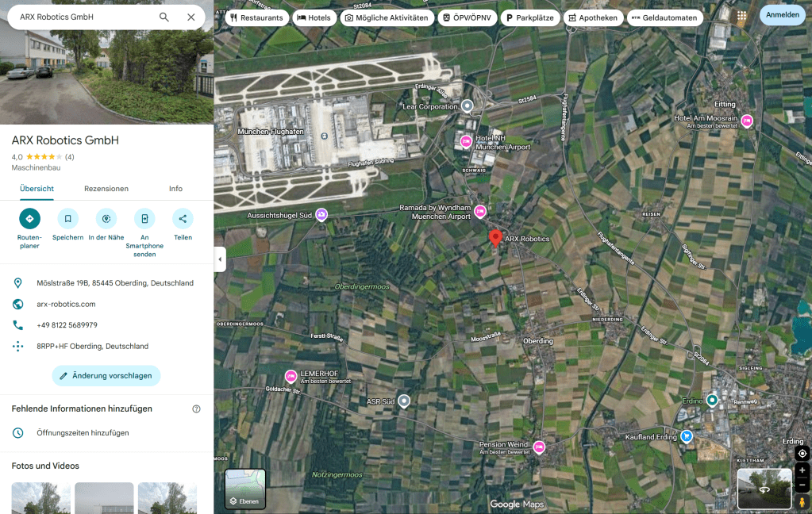Switch to the Rezensionen tab
Image resolution: width=812 pixels, height=514 pixels.
click(x=106, y=189)
